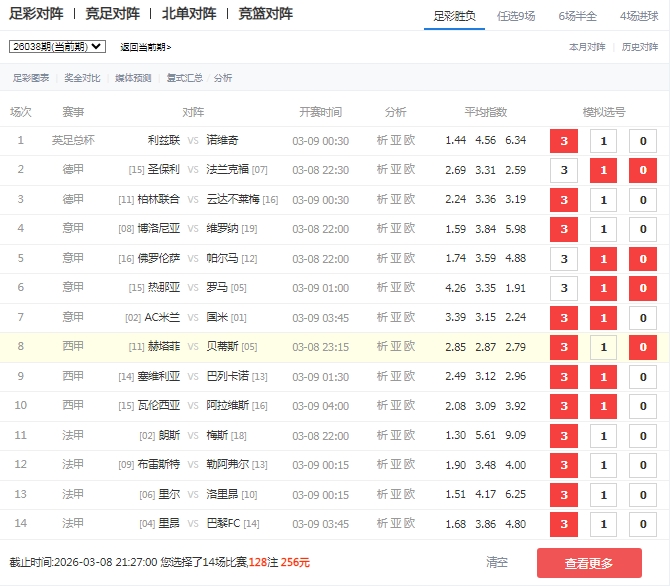Image resolution: width=670 pixels, height=586 pixels.
Task: Click the red 查看更多 button
Action: click(589, 563)
